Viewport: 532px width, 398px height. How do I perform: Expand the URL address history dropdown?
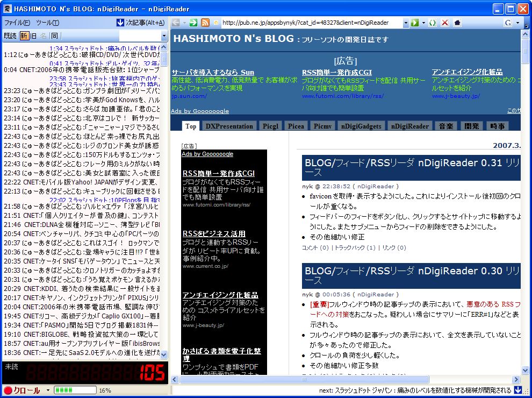[406, 23]
